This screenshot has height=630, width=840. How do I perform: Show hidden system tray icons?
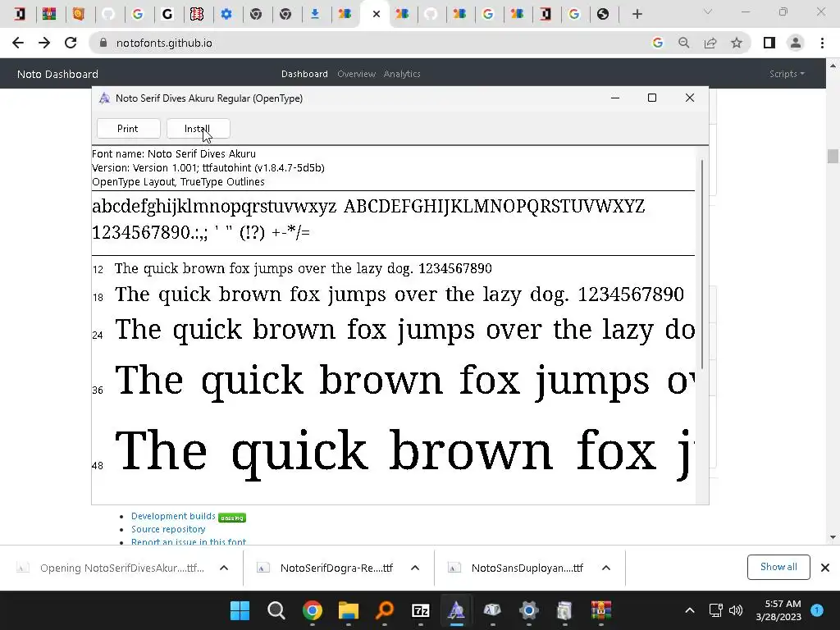pyautogui.click(x=689, y=610)
